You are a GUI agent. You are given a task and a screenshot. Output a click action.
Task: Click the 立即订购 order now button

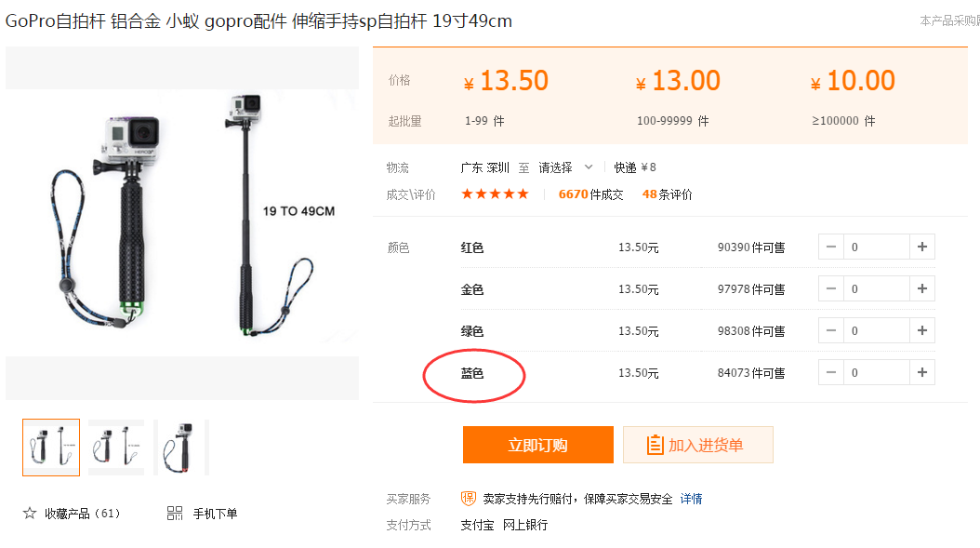538,445
